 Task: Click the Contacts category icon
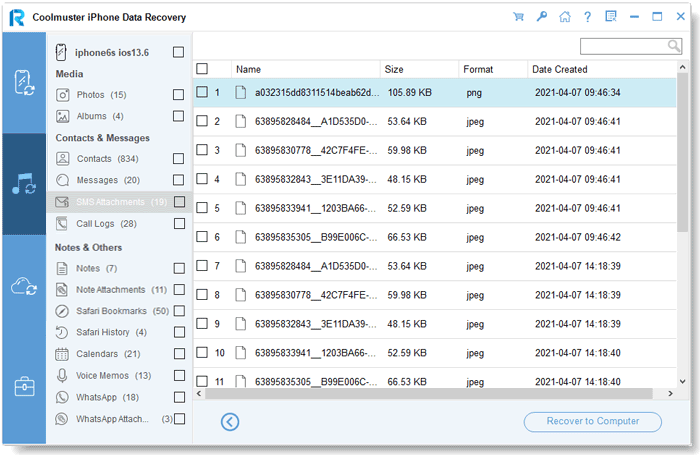pyautogui.click(x=62, y=159)
